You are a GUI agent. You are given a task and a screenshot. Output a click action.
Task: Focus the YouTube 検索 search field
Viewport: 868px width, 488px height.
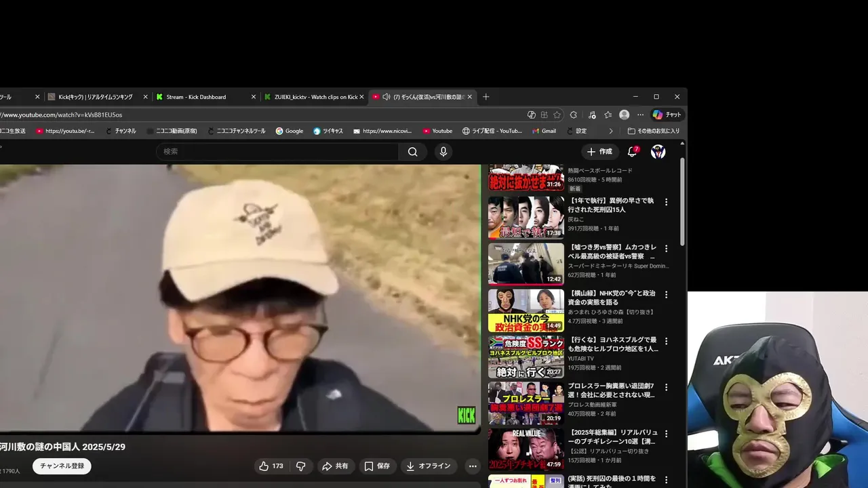click(278, 152)
